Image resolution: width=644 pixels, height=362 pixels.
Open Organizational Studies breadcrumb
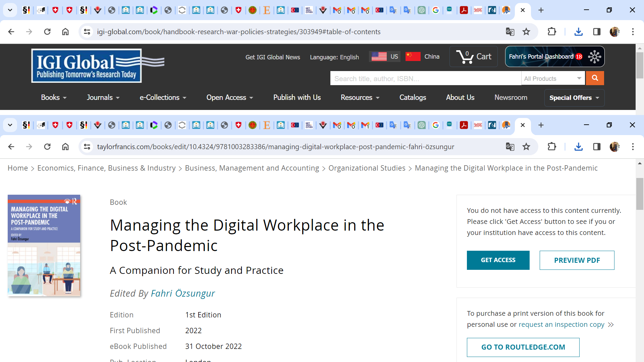pyautogui.click(x=367, y=168)
